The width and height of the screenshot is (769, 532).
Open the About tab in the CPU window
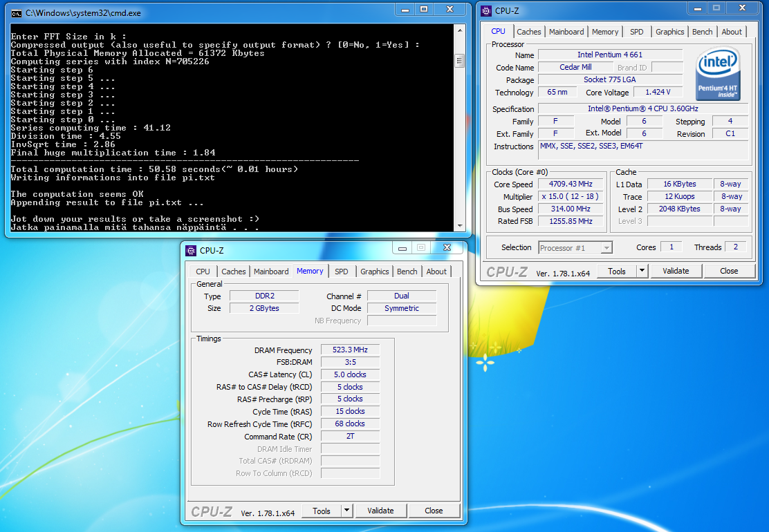[732, 32]
